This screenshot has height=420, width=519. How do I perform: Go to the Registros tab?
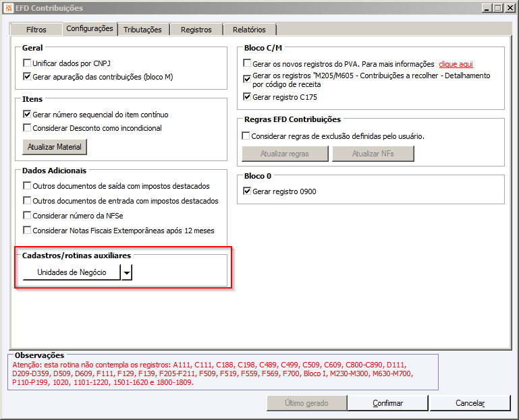pos(196,30)
